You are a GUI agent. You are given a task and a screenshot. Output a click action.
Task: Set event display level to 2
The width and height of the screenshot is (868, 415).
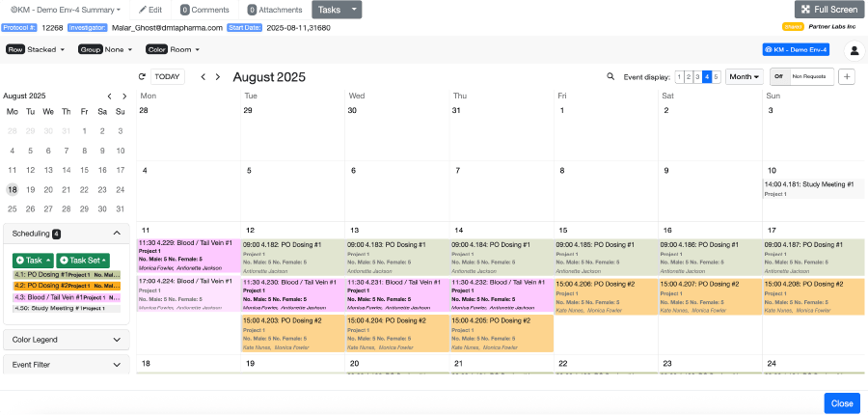pos(688,77)
